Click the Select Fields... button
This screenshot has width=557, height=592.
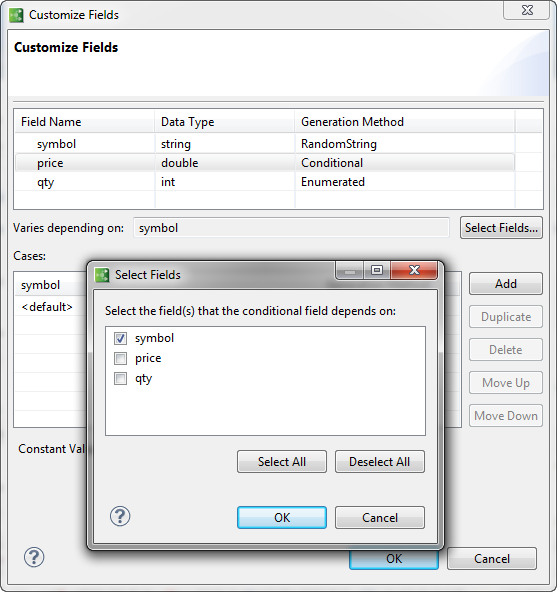coord(501,228)
